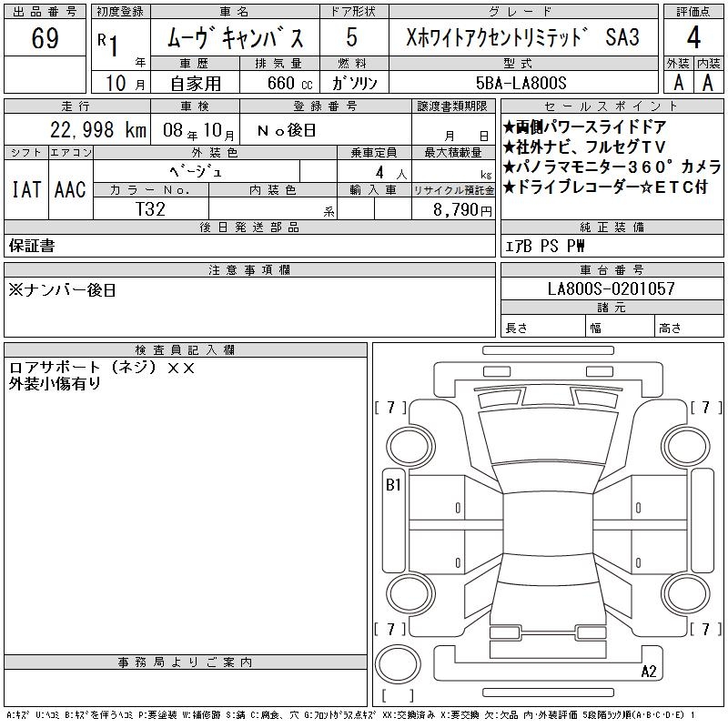Click the seating capacity 4人

[391, 173]
